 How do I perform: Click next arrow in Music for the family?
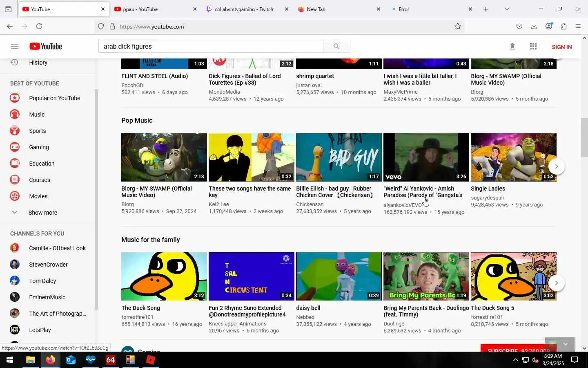click(556, 283)
